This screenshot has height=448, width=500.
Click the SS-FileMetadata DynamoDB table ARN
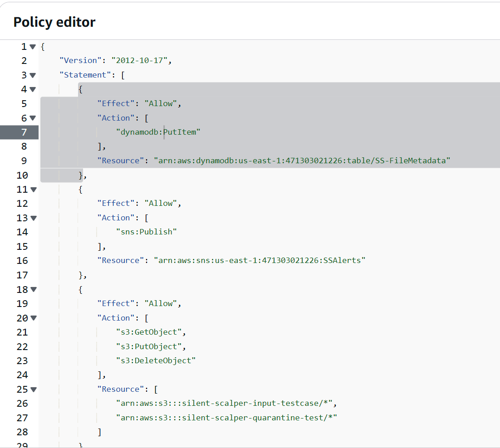(302, 161)
